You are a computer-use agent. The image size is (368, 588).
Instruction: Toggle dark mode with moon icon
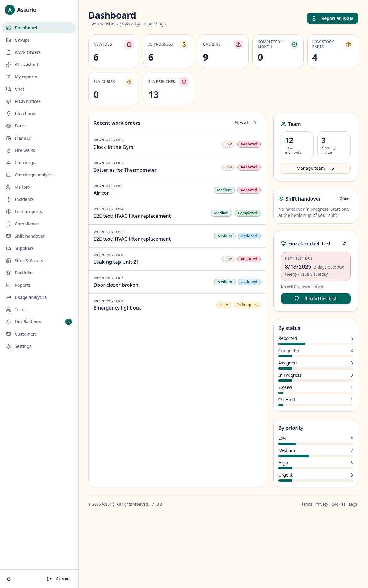tap(9, 579)
